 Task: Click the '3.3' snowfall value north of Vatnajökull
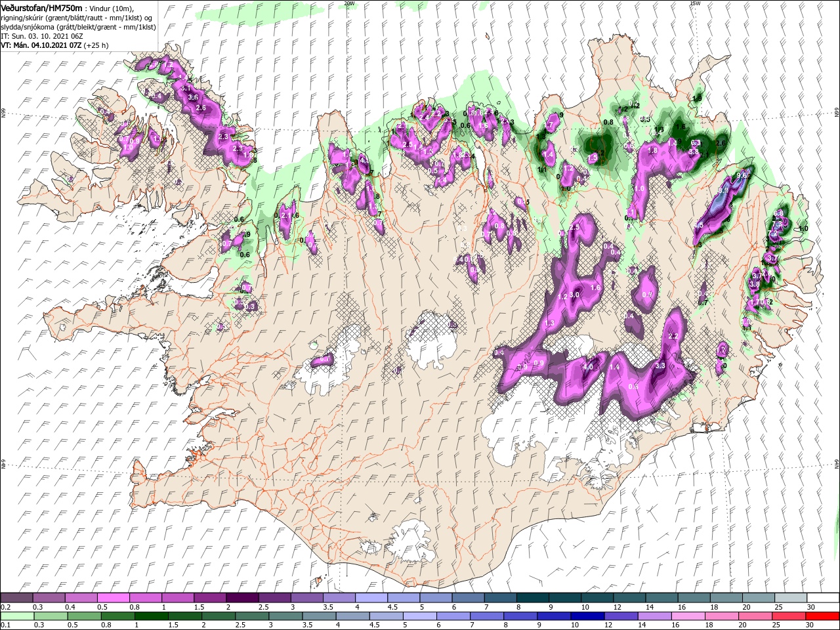pos(661,366)
